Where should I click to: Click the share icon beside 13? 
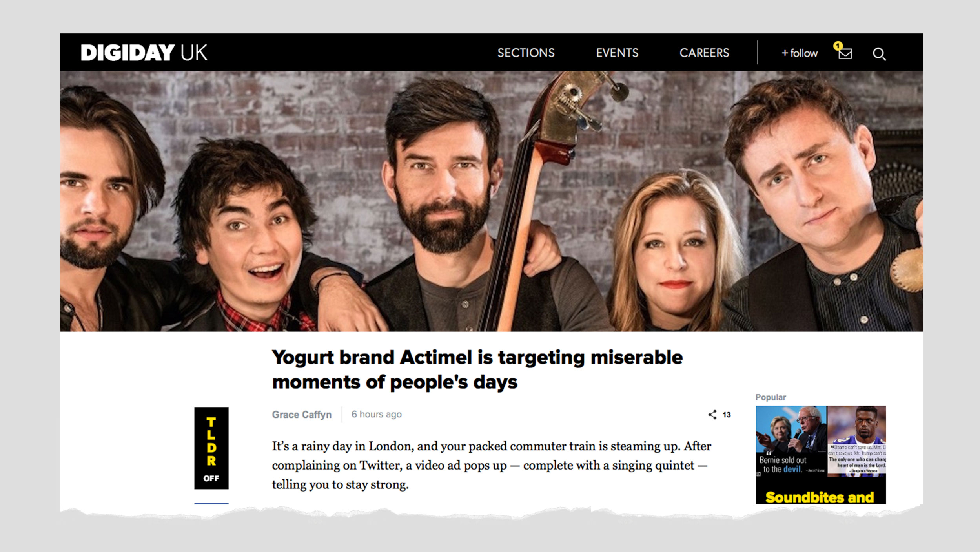coord(712,415)
